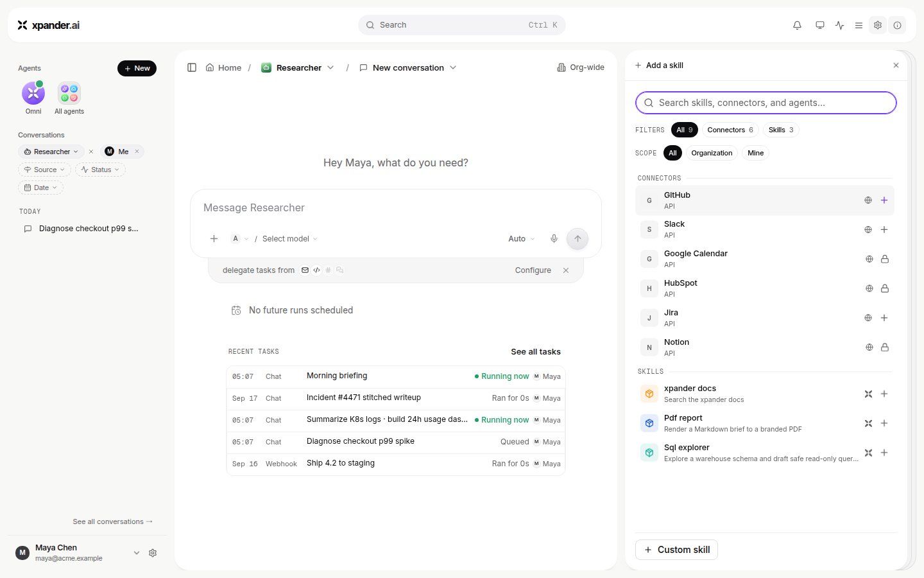Click the globe icon for GitHub
Viewport: 924px width, 578px height.
[868, 200]
